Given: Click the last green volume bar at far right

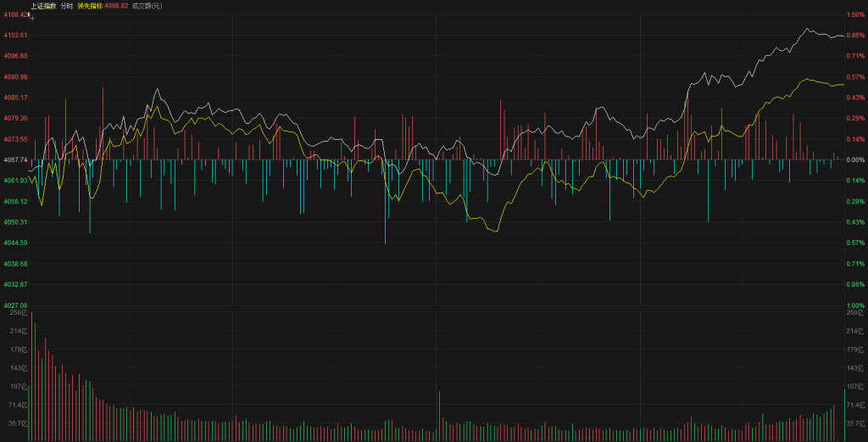Looking at the screenshot, I should tap(844, 414).
